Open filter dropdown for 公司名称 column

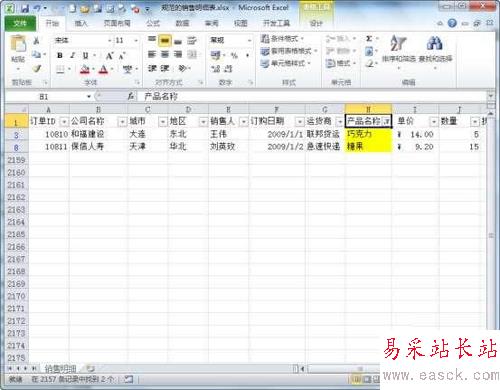coord(122,122)
